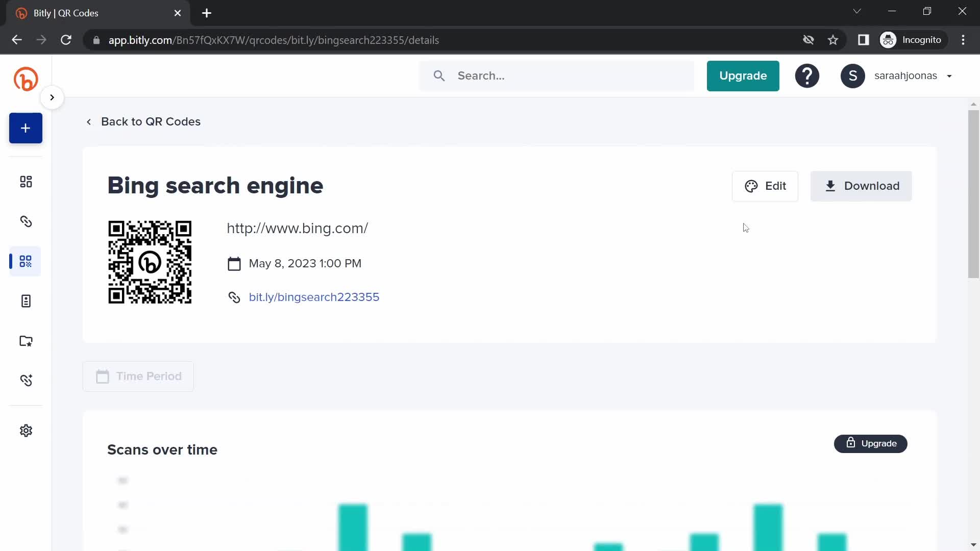Expand the sidebar navigation chevron
The width and height of the screenshot is (980, 551).
(52, 97)
